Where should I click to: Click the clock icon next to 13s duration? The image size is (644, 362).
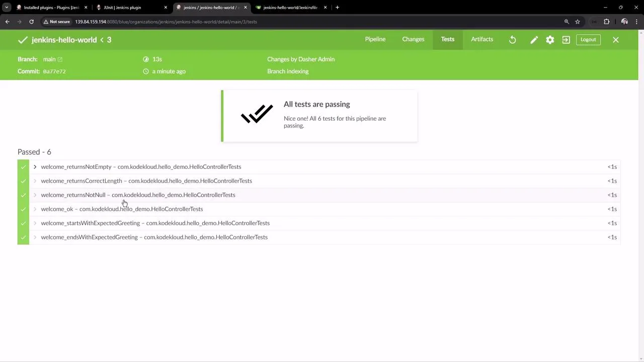145,59
